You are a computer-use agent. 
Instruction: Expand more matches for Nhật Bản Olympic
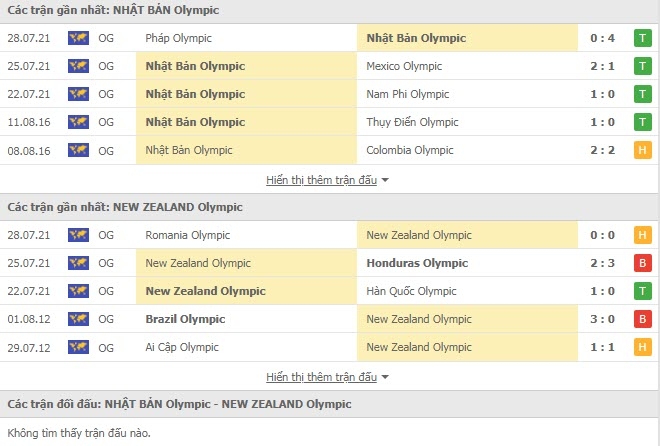[327, 180]
